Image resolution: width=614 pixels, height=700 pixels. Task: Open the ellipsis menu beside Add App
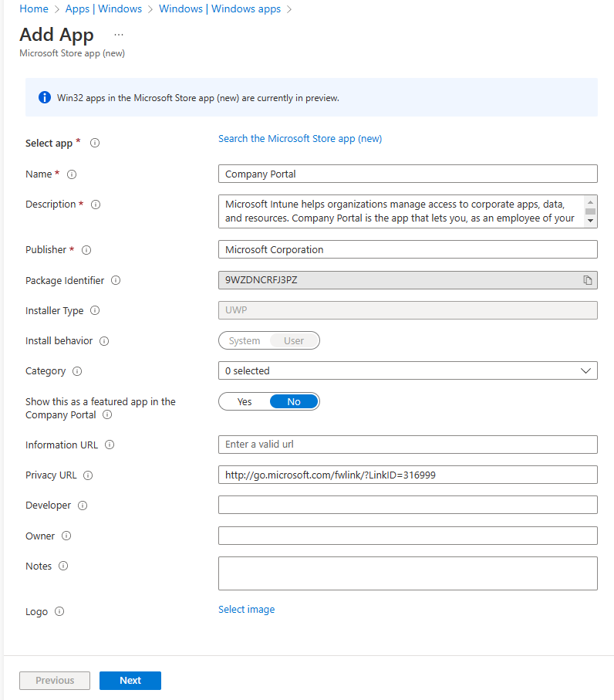coord(119,35)
